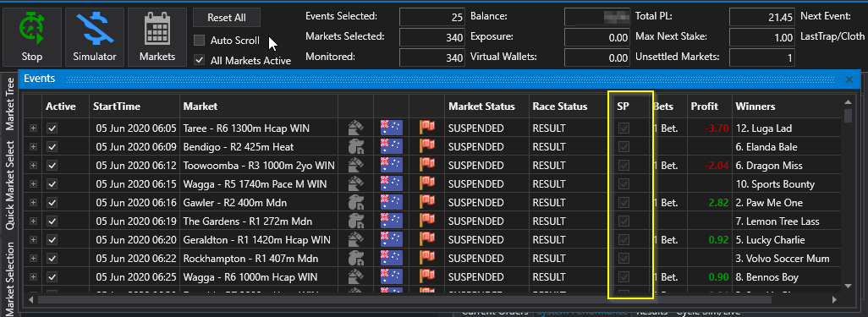The height and width of the screenshot is (317, 868).
Task: Click greyhound icon on Rockhampton R1 row
Action: pyautogui.click(x=356, y=259)
